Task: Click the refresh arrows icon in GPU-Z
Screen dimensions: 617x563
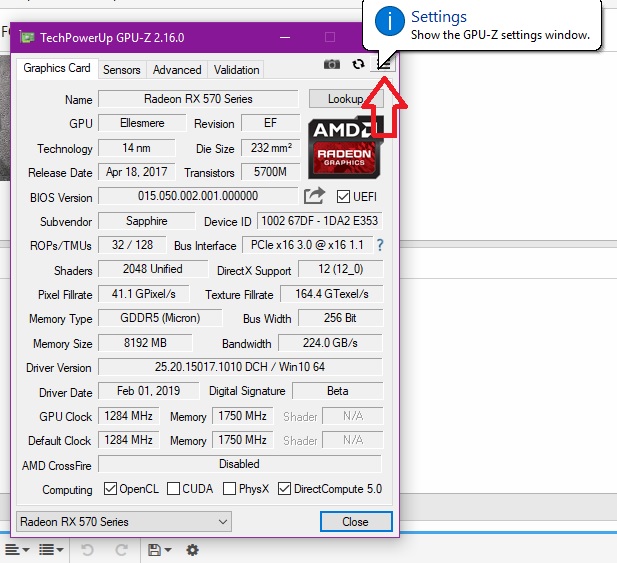Action: click(x=358, y=64)
